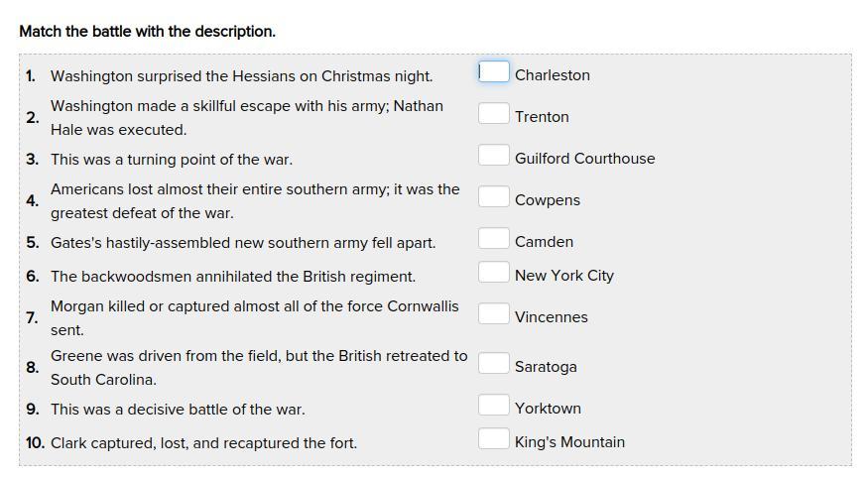Click the backwoodsmen annihilated description
868x477 pixels.
(233, 277)
